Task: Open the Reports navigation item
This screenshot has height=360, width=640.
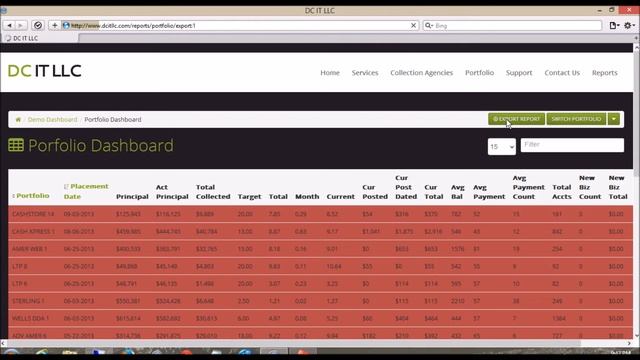Action: pyautogui.click(x=604, y=73)
